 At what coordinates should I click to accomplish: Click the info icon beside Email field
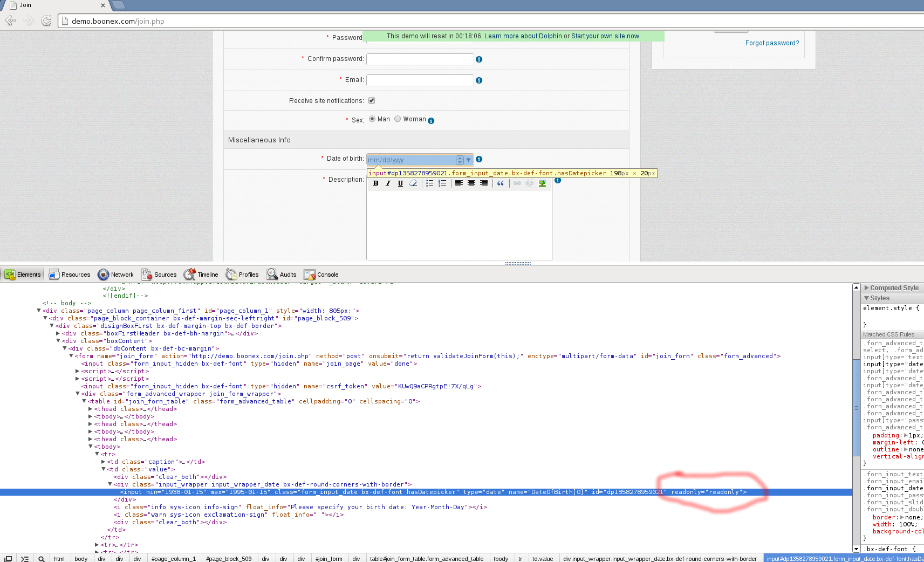pos(479,80)
